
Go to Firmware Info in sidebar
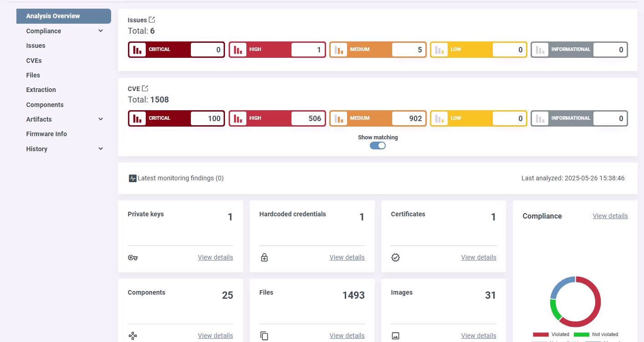[46, 134]
